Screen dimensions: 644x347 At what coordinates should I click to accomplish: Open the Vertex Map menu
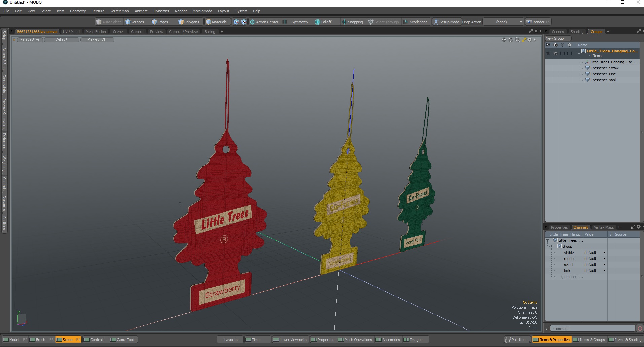pyautogui.click(x=119, y=11)
